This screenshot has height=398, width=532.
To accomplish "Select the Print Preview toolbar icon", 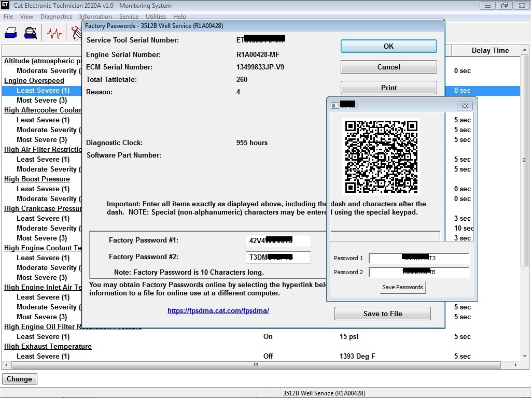I will (x=30, y=33).
